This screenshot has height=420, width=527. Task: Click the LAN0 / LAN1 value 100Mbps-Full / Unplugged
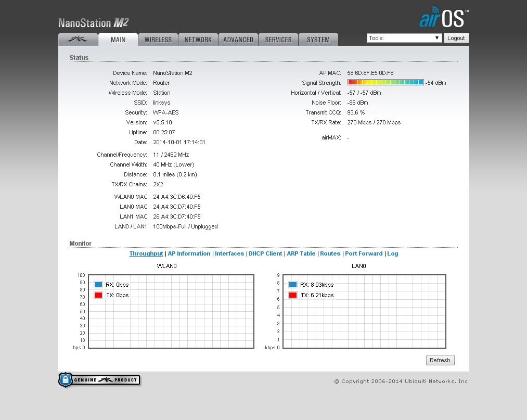(186, 226)
